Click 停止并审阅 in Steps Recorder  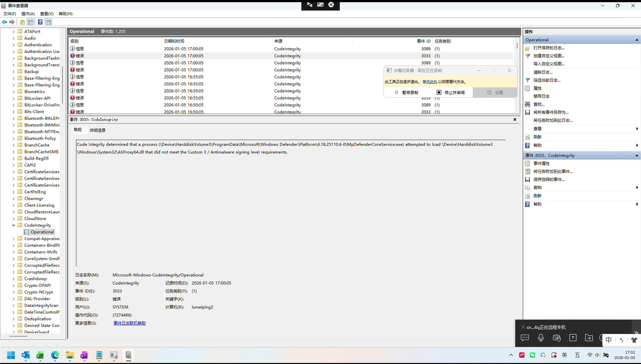coord(451,93)
